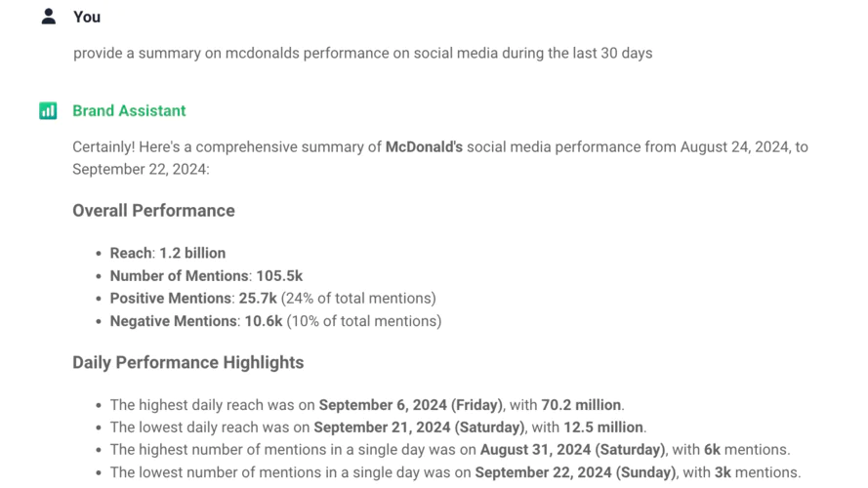Click the "70.2 million" highest reach figure
The image size is (868, 488).
pyautogui.click(x=581, y=405)
